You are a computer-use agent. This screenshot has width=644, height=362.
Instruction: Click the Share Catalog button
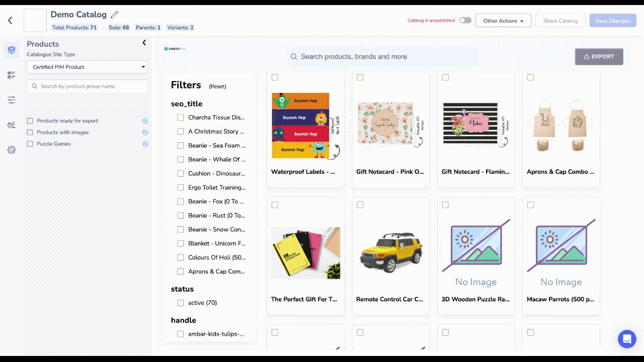click(x=560, y=21)
